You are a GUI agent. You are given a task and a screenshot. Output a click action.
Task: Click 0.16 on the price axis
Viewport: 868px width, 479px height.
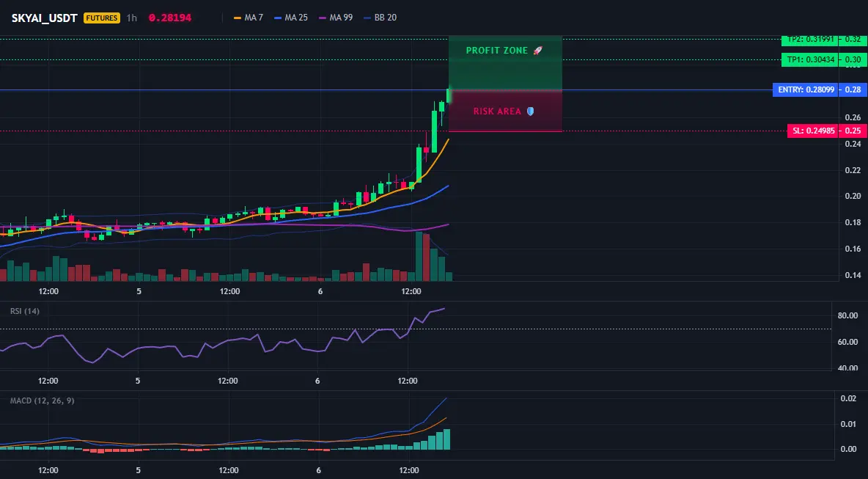click(853, 249)
